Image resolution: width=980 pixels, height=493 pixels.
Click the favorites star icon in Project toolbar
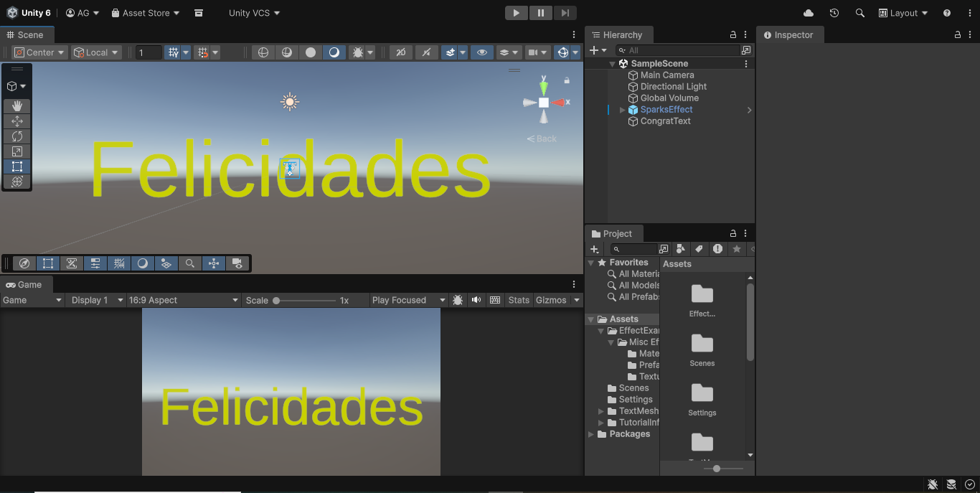(736, 249)
